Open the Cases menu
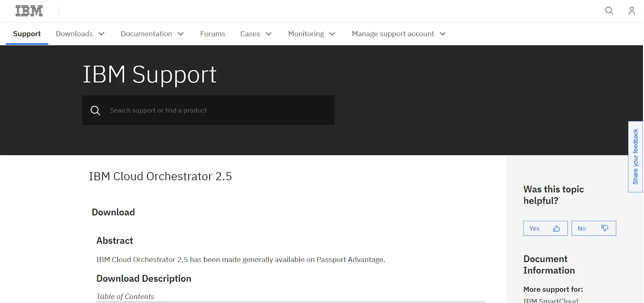644x303 pixels. click(x=256, y=34)
